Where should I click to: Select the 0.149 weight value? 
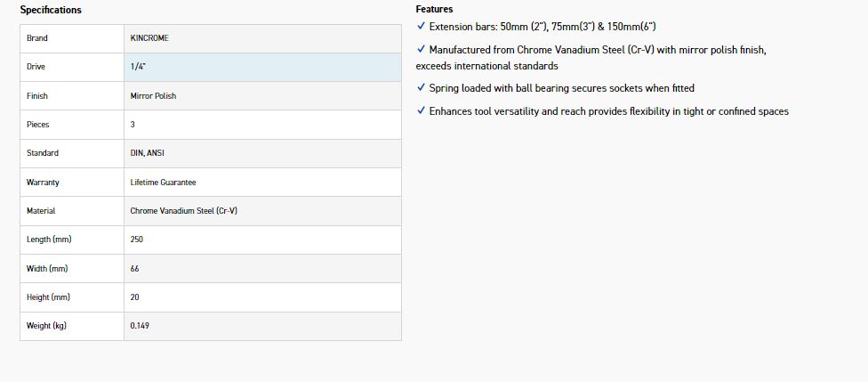[140, 326]
